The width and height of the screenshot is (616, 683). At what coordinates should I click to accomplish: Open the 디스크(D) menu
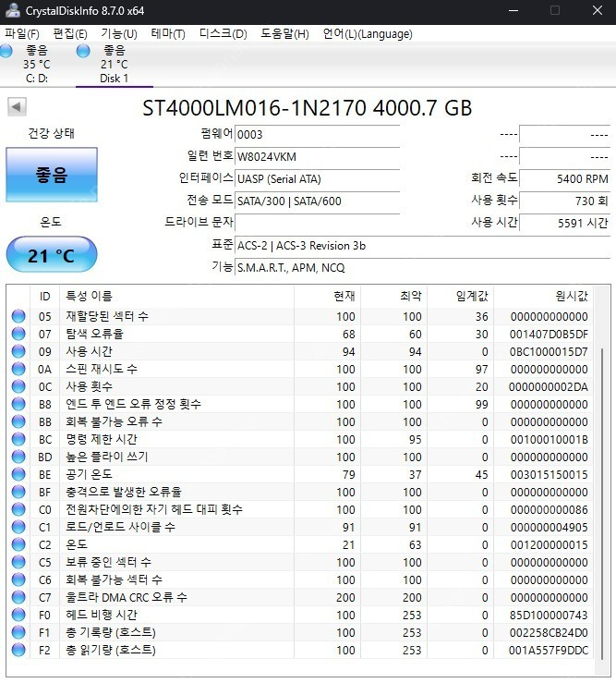click(x=223, y=34)
